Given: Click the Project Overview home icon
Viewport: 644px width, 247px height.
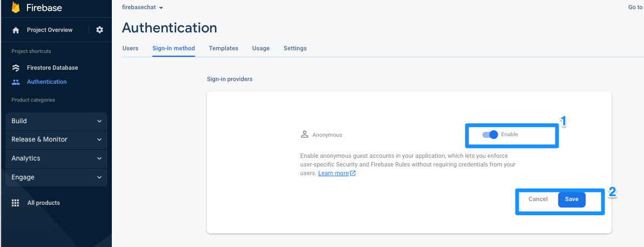Looking at the screenshot, I should tap(16, 30).
